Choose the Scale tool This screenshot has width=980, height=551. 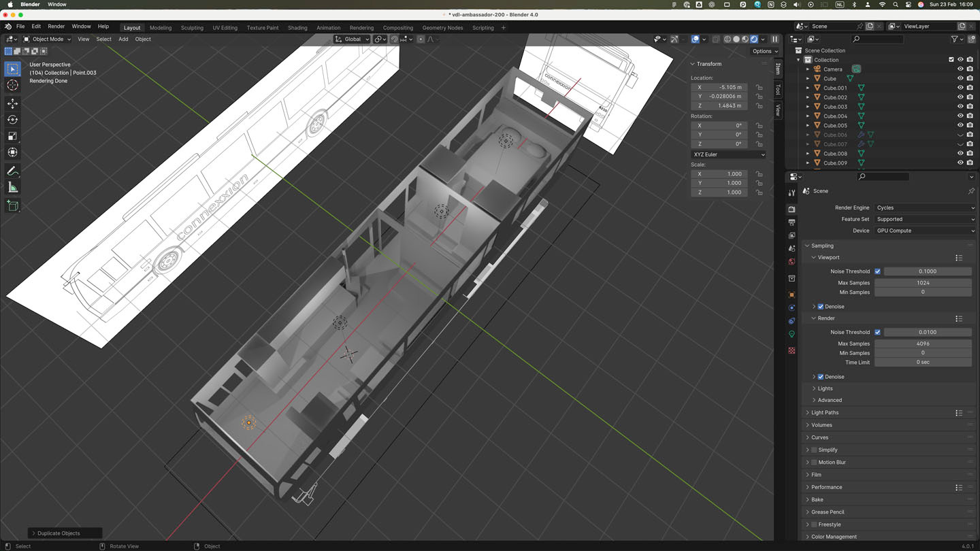tap(12, 136)
